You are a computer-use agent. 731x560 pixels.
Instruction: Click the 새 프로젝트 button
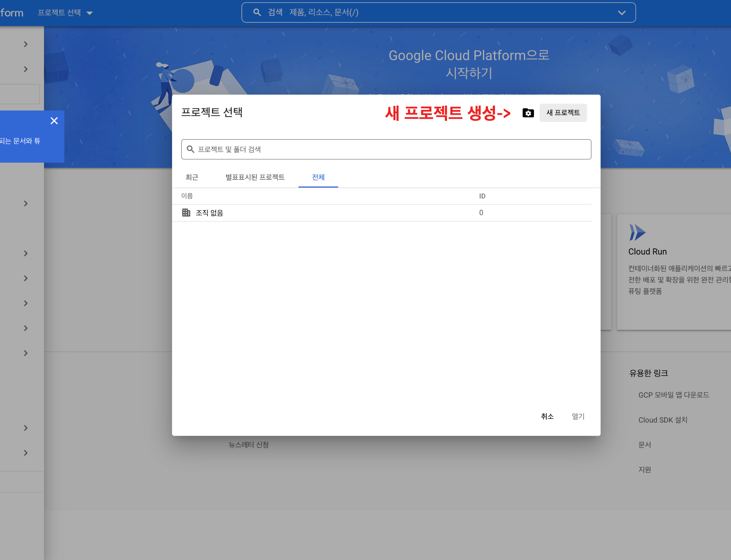563,113
